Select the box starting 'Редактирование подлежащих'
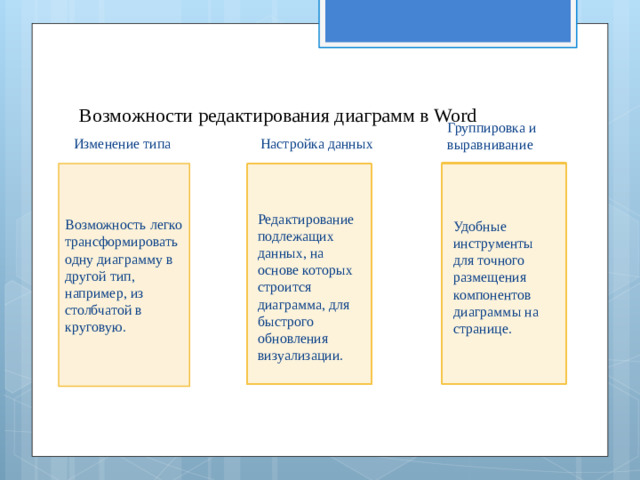 pos(309,274)
